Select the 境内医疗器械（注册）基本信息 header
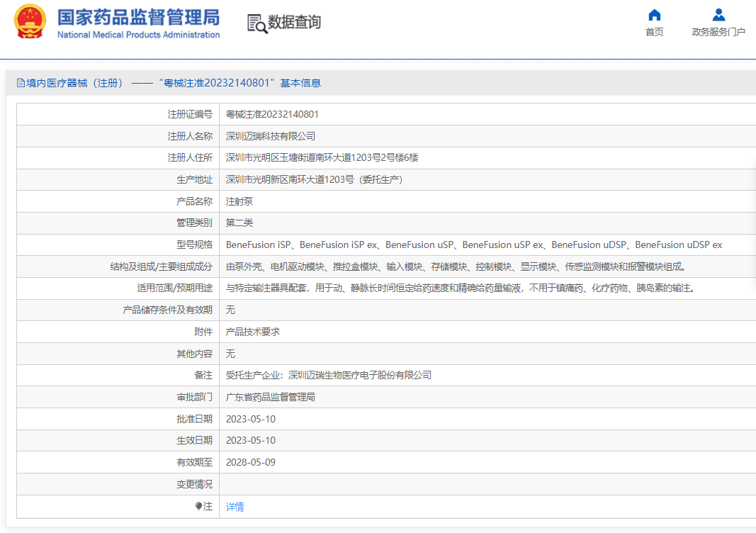Screen dimensions: 756x533 pos(169,83)
